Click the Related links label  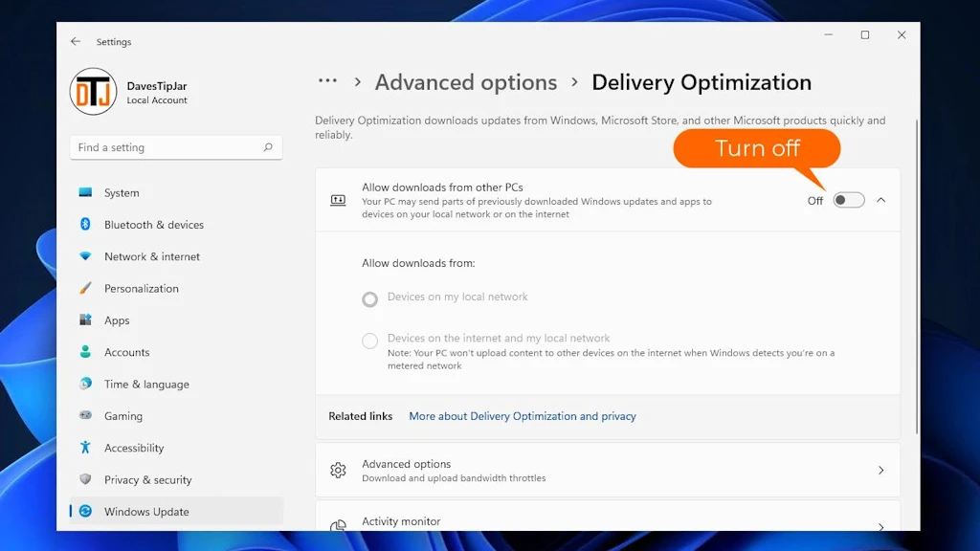361,416
